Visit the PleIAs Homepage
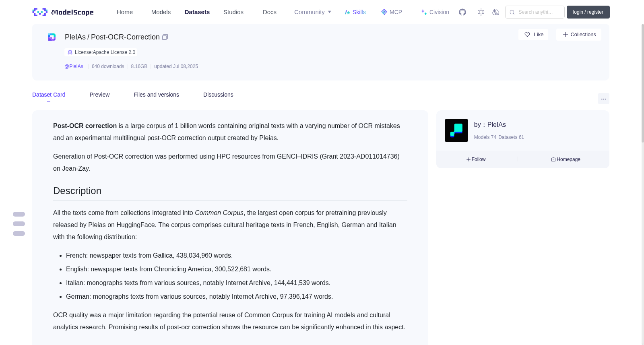This screenshot has height=345, width=644. tap(566, 159)
